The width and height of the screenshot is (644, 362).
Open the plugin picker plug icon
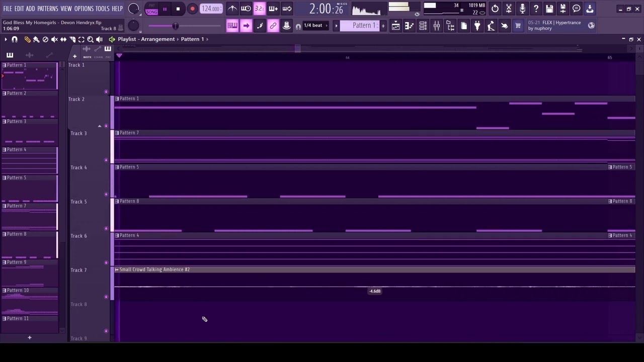pos(477,26)
